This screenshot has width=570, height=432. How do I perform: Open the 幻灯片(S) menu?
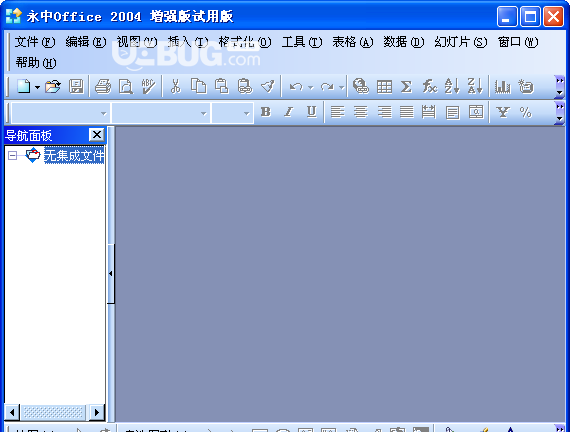[x=461, y=42]
